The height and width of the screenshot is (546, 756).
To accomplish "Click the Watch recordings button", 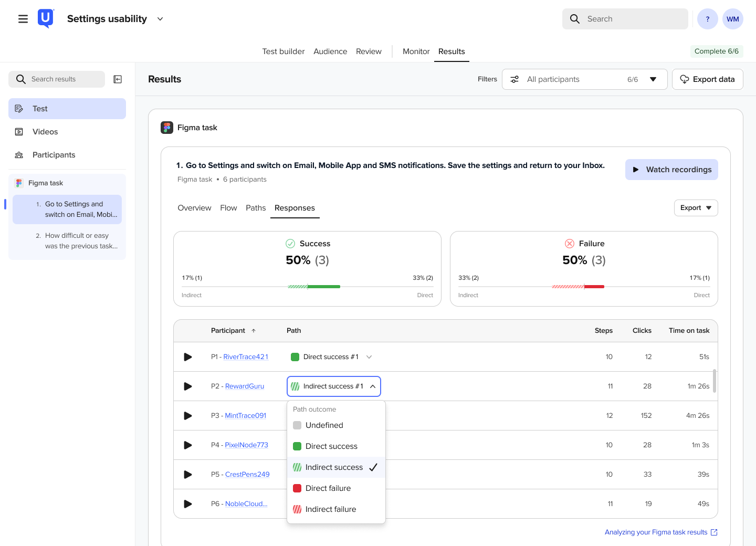I will (x=671, y=170).
